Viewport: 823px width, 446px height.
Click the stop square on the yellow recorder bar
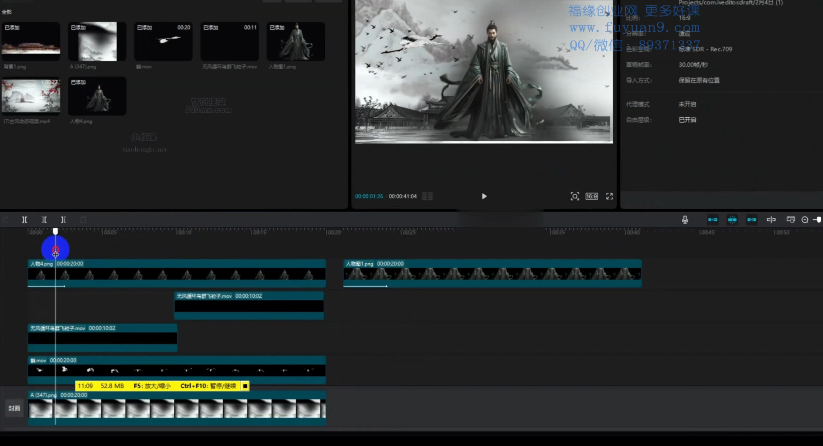click(244, 385)
